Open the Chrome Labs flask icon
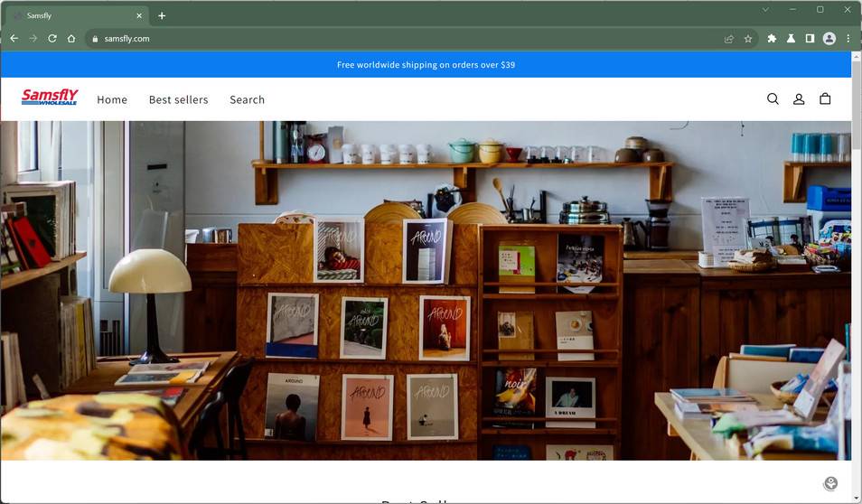 (x=792, y=39)
